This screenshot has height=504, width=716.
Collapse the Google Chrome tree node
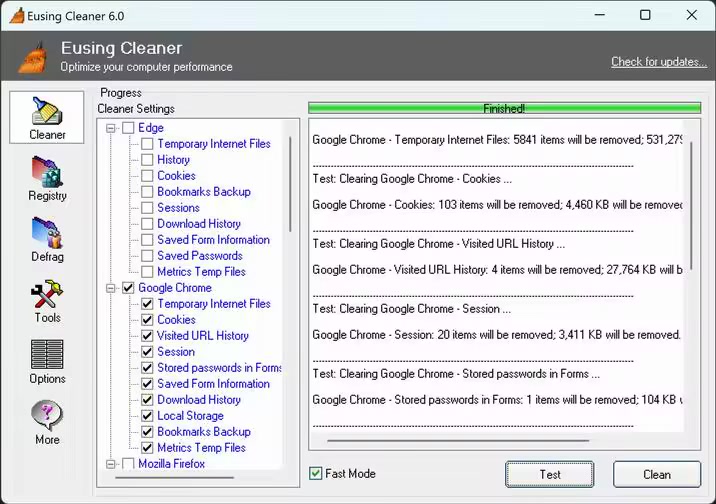[111, 288]
